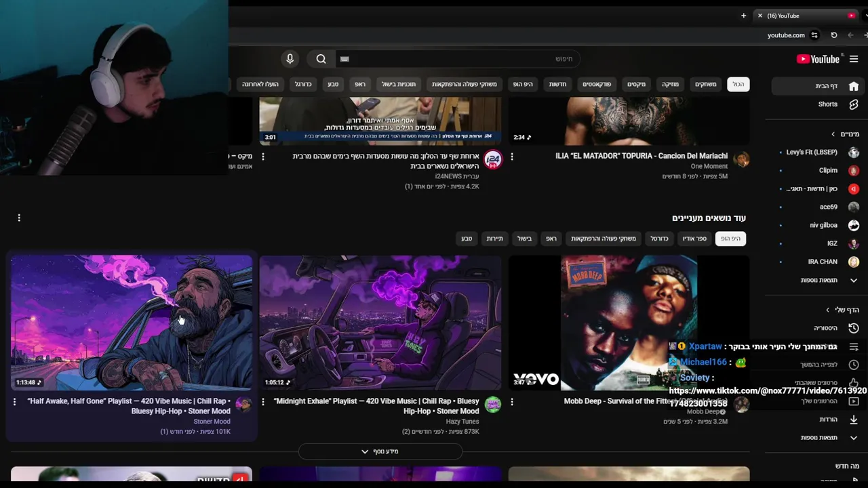Viewport: 868px width, 488px height.
Task: Select the משחקים filter chip
Action: pos(705,84)
